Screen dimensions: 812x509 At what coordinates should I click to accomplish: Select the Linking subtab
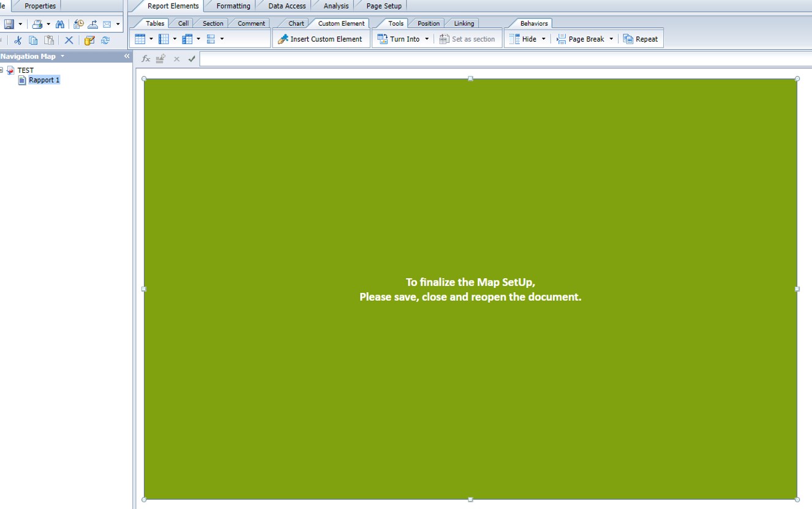tap(464, 23)
